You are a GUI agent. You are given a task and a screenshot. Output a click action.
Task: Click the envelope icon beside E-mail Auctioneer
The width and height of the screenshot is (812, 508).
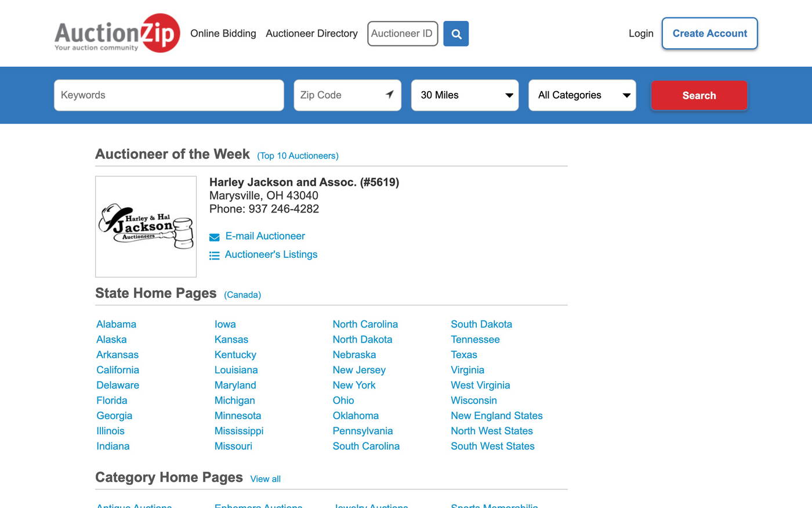[214, 237]
